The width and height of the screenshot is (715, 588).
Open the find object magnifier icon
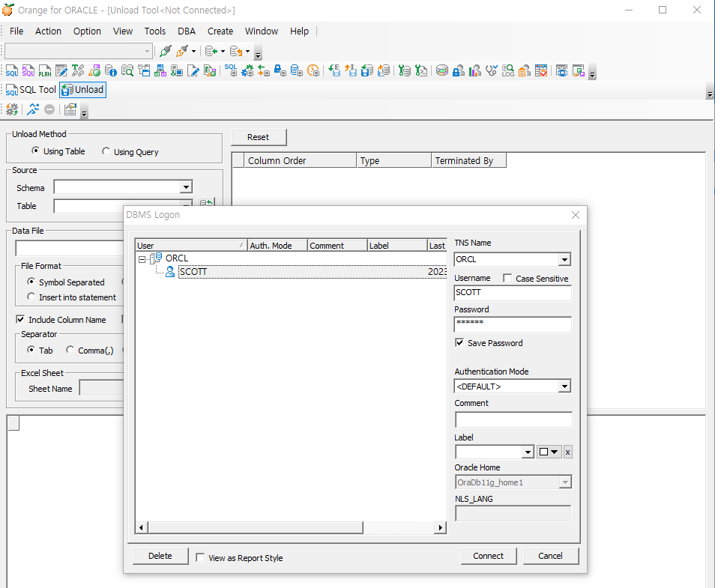pyautogui.click(x=127, y=70)
